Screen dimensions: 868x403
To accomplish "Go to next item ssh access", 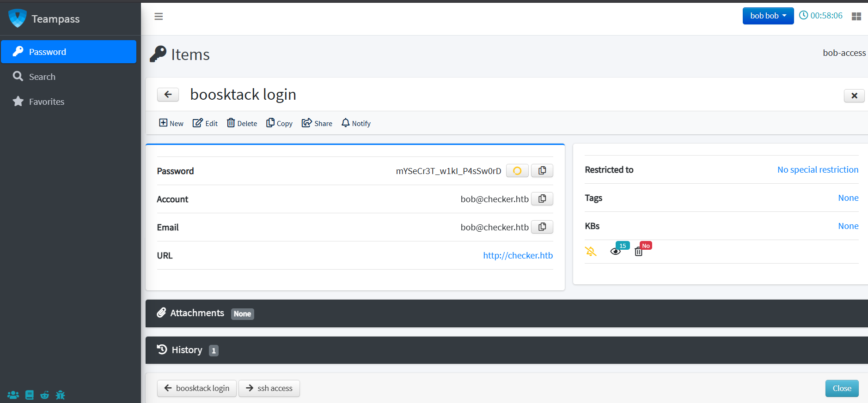I will (269, 388).
